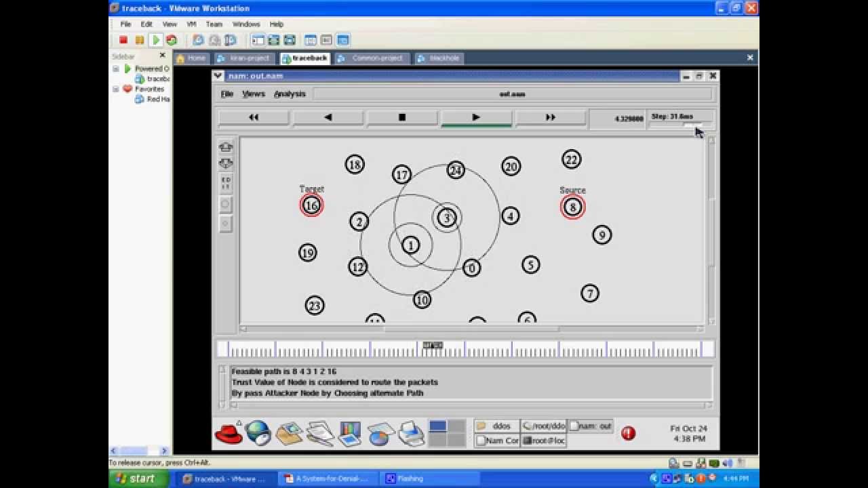Click the nam rewind button

click(254, 117)
